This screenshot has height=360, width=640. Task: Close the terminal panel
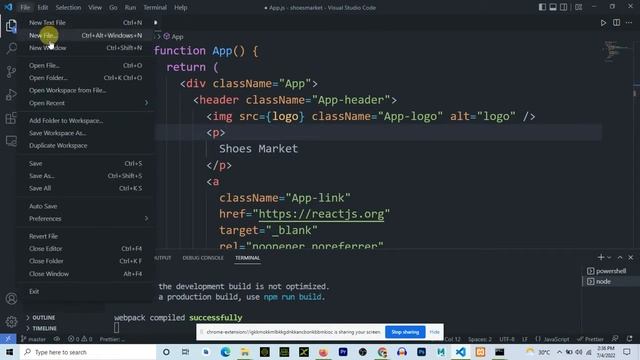click(631, 258)
